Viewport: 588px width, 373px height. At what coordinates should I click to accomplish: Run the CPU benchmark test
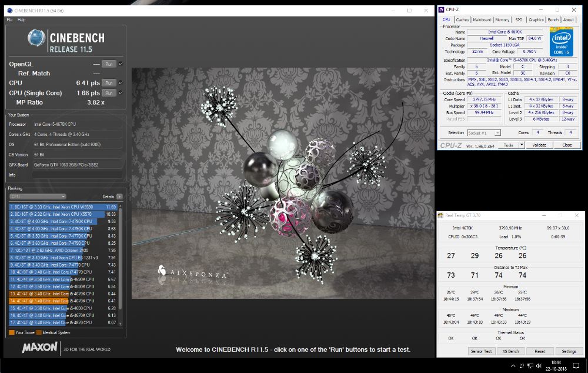coord(109,83)
